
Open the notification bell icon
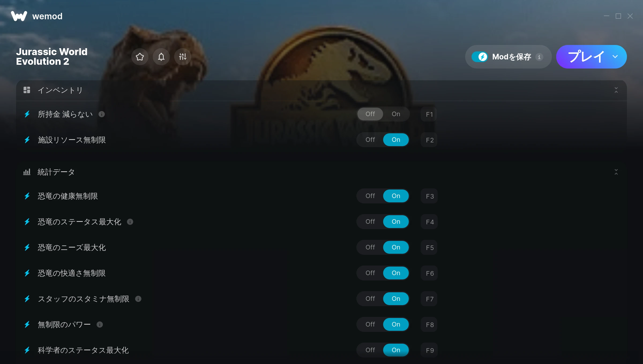pos(161,57)
